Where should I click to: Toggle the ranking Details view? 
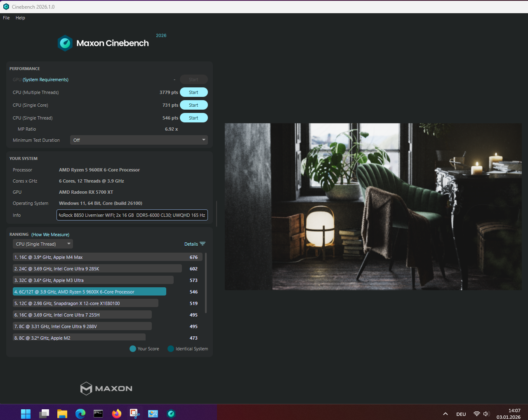[195, 244]
